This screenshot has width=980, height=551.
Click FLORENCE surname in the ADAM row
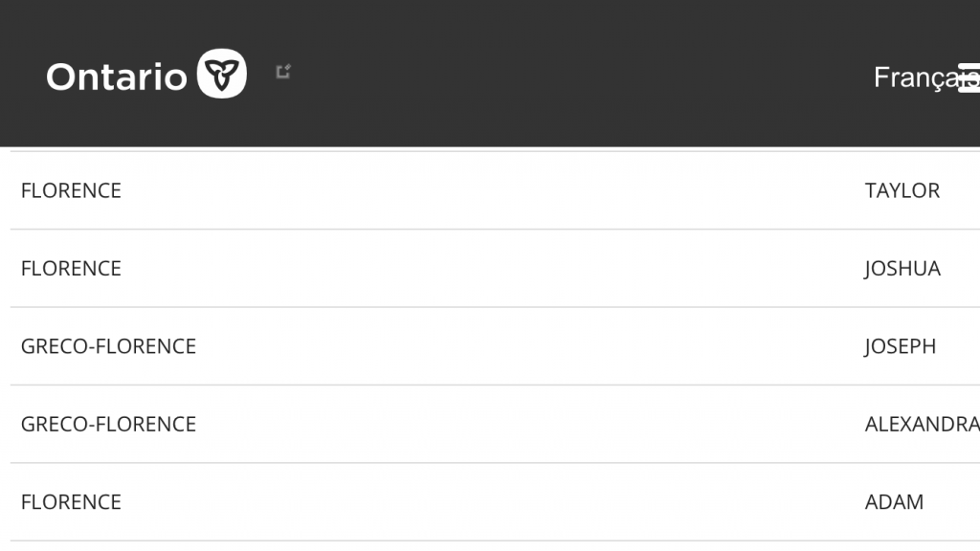click(x=71, y=502)
